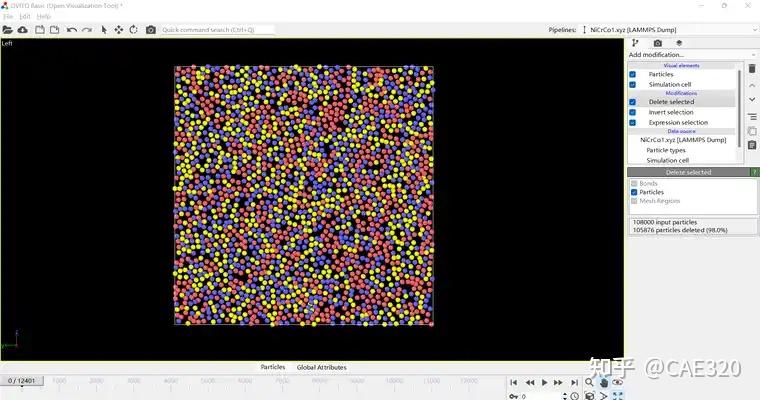Step to next animation frame
Image resolution: width=760 pixels, height=400 pixels.
click(x=558, y=383)
